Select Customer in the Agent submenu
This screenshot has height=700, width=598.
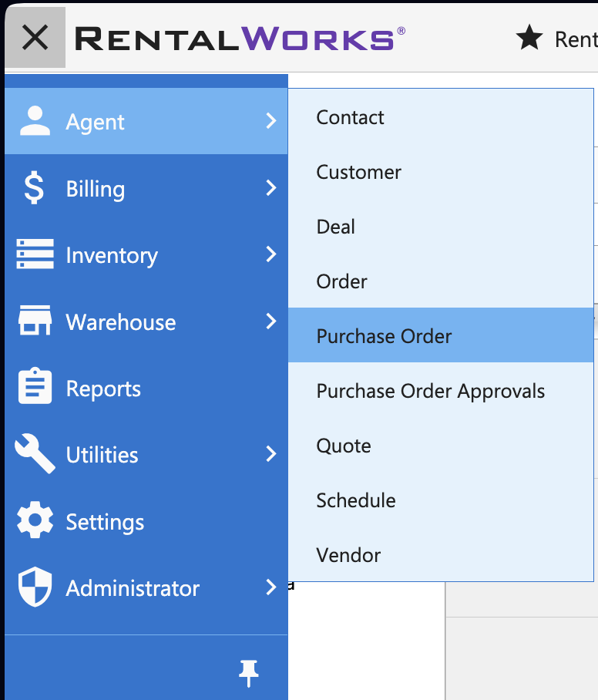(x=441, y=173)
